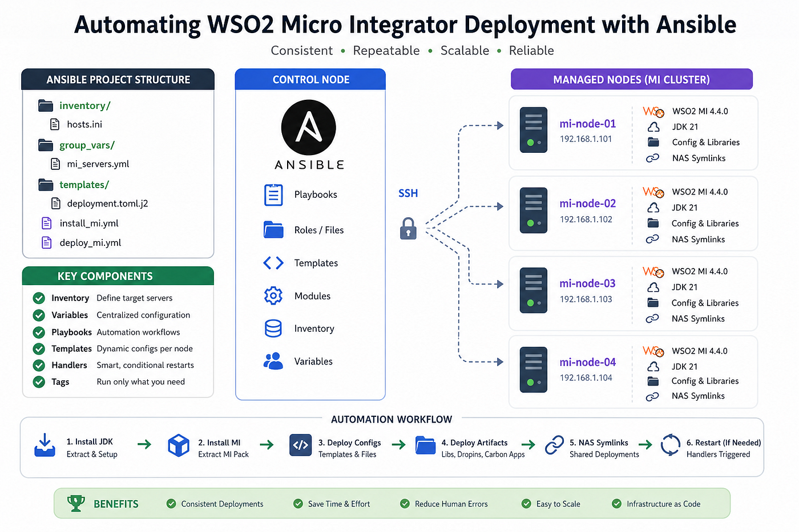Select the mi-node-02 server icon

coord(534,210)
